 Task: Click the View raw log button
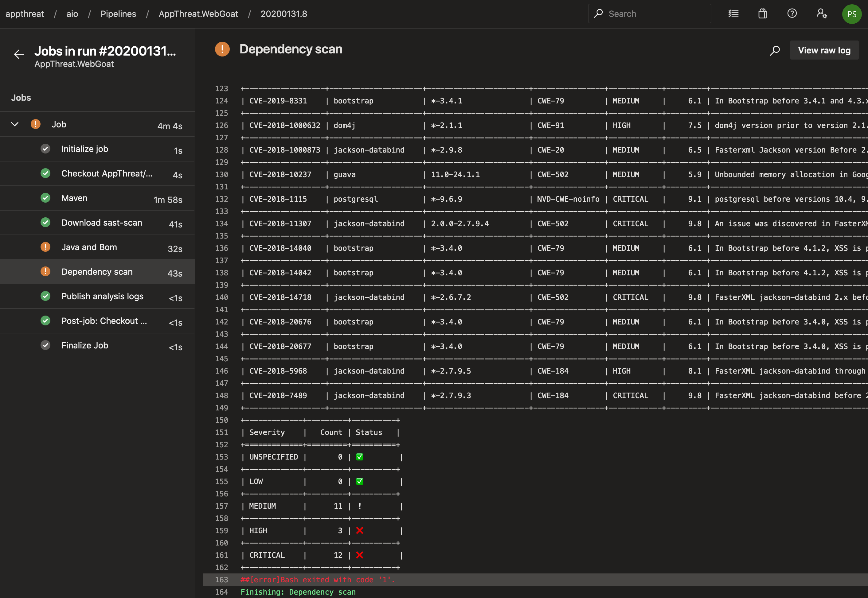[824, 49]
